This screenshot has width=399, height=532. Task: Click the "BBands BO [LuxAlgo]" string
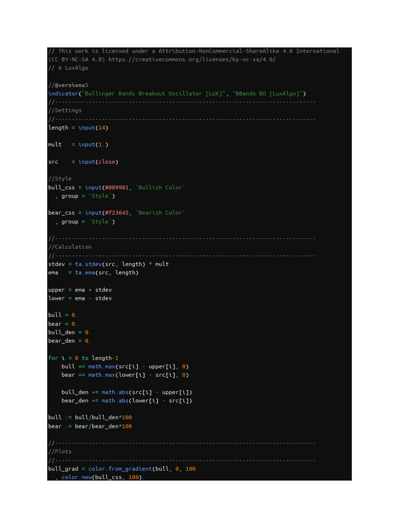pos(268,94)
